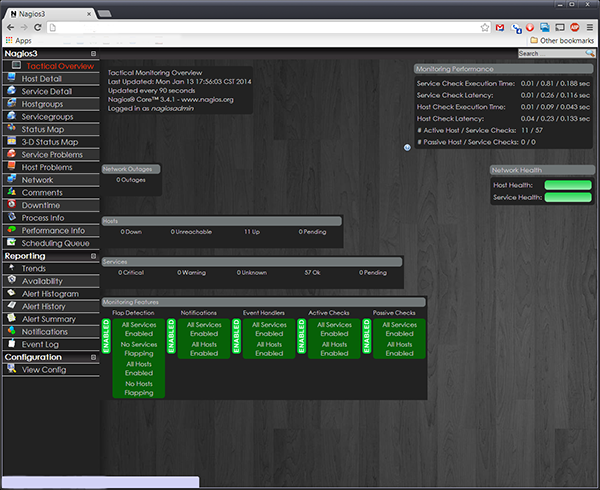
Task: Click the Gmail extension icon in toolbar
Action: [499, 27]
